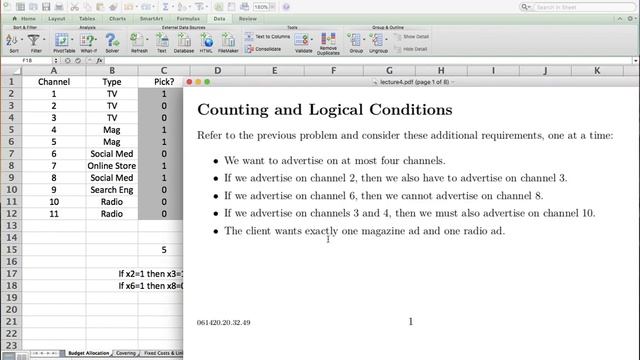Click the fx insert function icon
The image size is (640, 360).
pyautogui.click(x=99, y=60)
